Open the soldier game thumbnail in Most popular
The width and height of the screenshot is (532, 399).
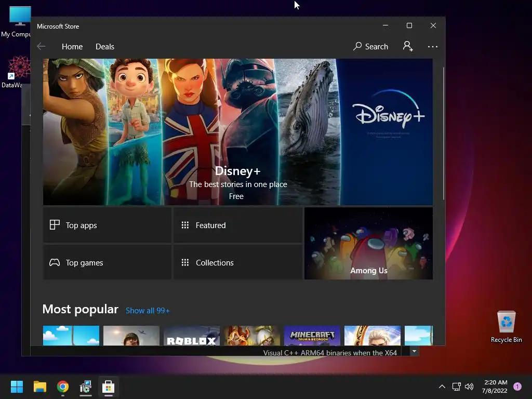click(131, 336)
